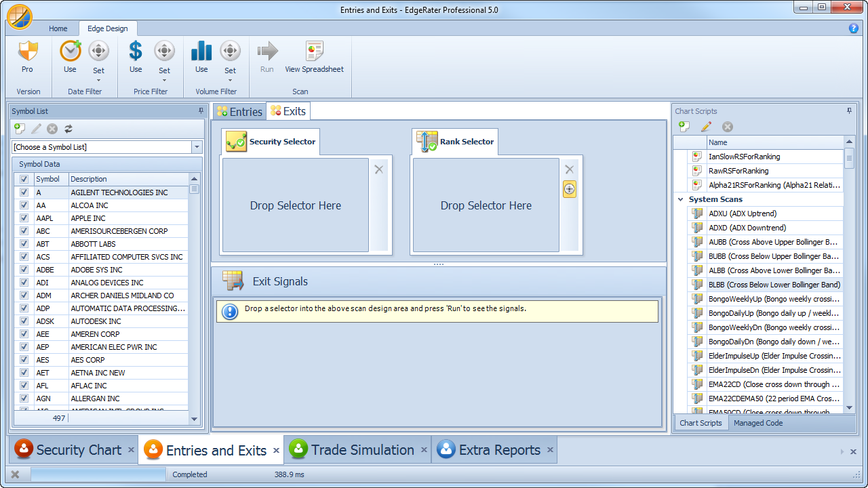The height and width of the screenshot is (488, 868).
Task: Click the Rank Selector tab header
Action: tap(455, 142)
